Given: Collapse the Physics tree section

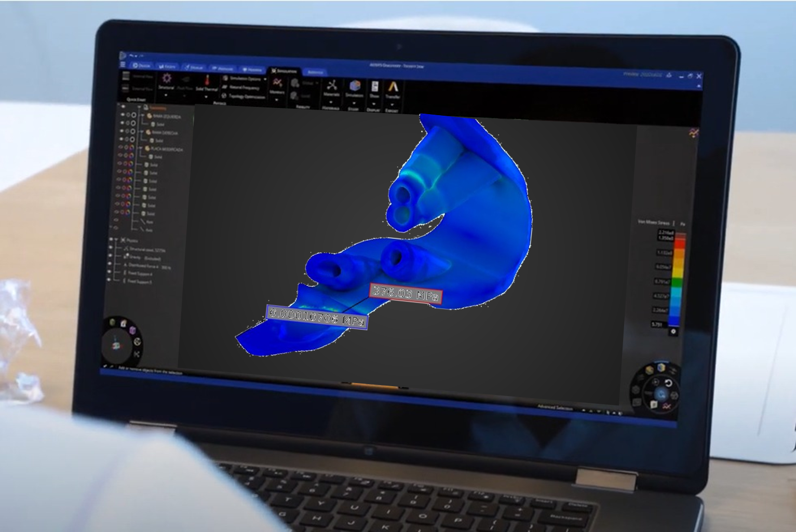Looking at the screenshot, I should pyautogui.click(x=117, y=240).
